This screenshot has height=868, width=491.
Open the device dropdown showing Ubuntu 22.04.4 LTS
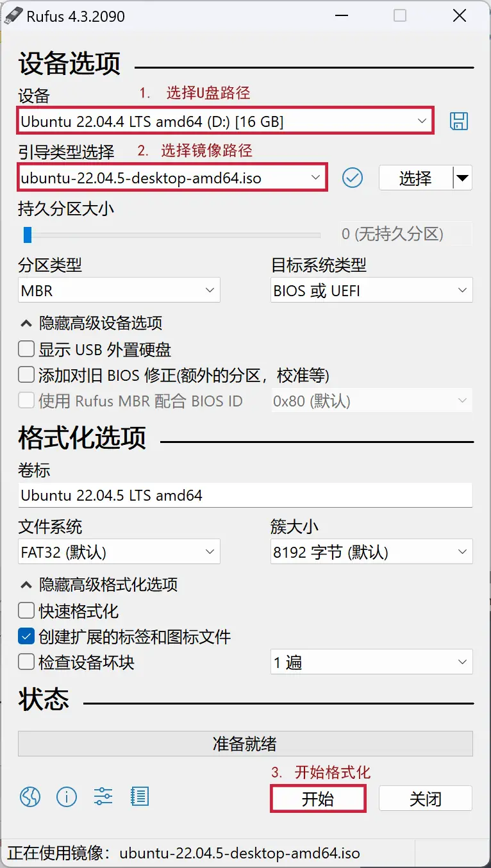coord(226,121)
